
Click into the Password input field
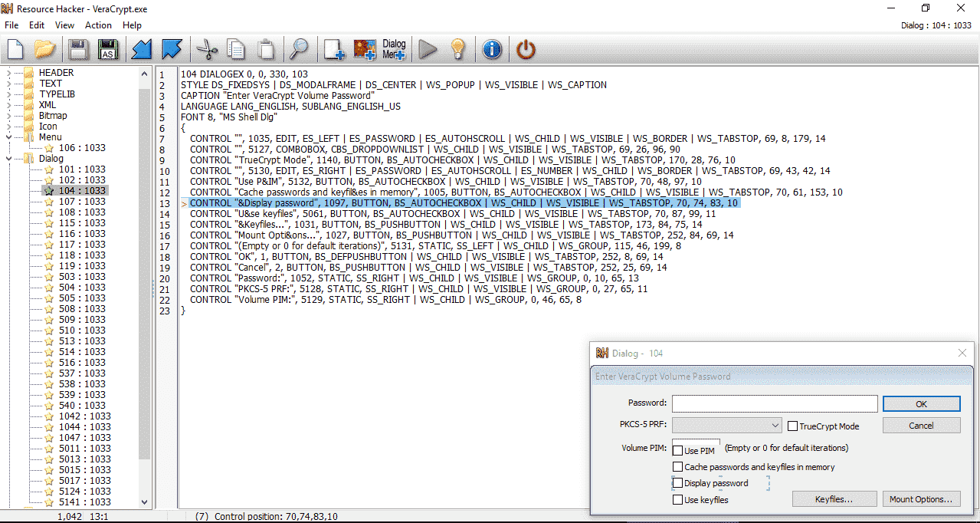[775, 403]
